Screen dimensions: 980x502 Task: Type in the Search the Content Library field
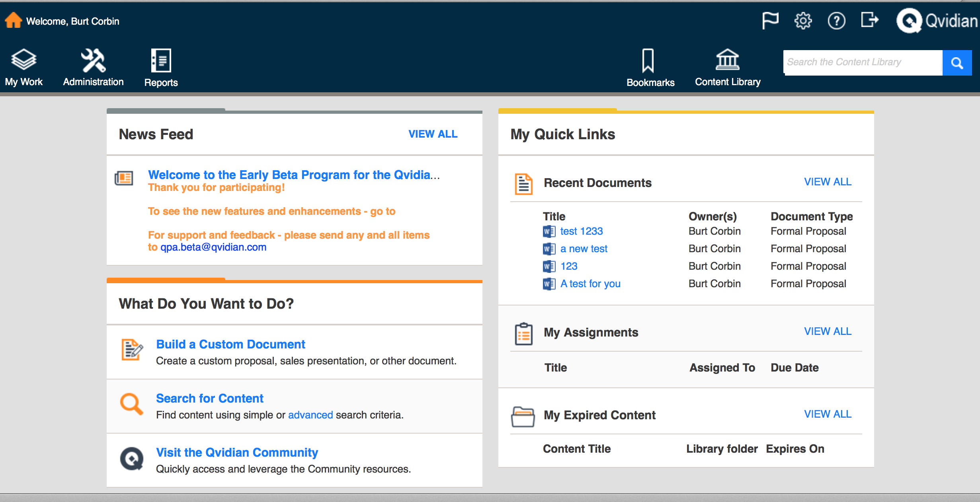pos(862,62)
